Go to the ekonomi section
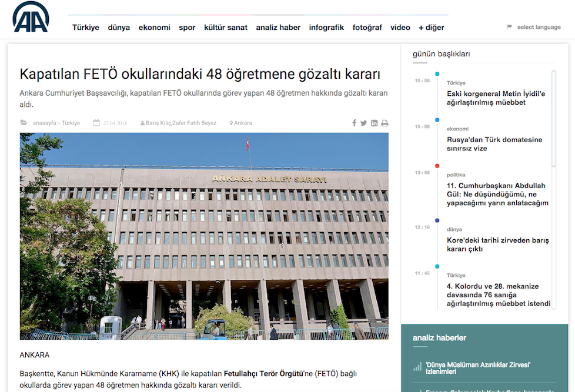The height and width of the screenshot is (392, 575). 155,28
